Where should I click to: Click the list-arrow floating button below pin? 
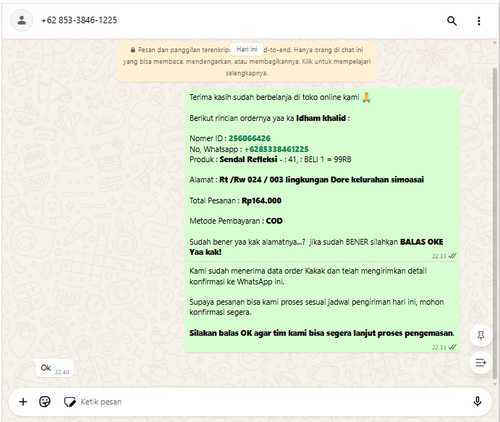(481, 362)
